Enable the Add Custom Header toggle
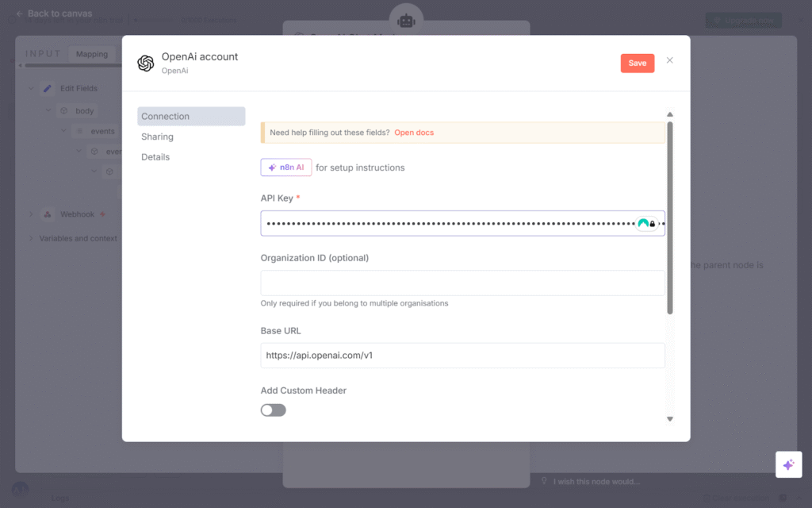 tap(273, 410)
